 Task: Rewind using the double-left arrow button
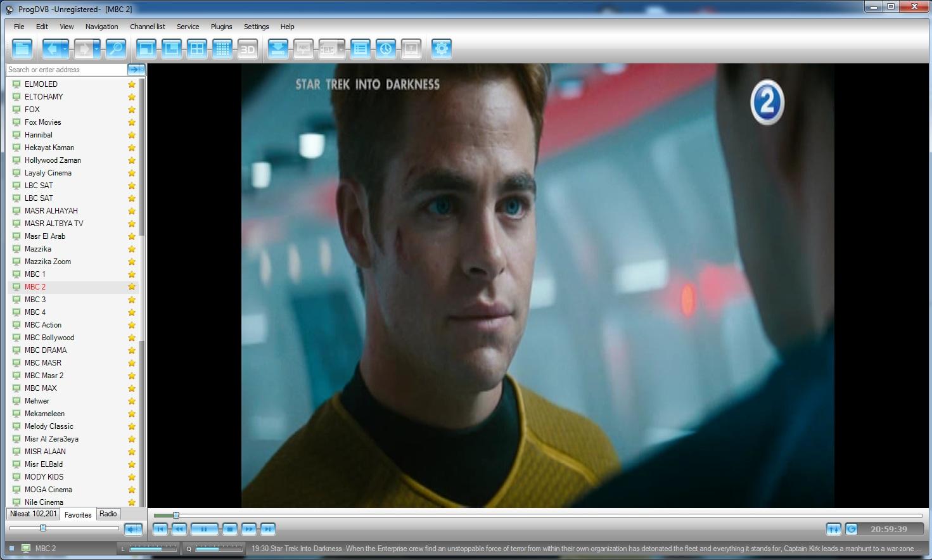tap(179, 529)
